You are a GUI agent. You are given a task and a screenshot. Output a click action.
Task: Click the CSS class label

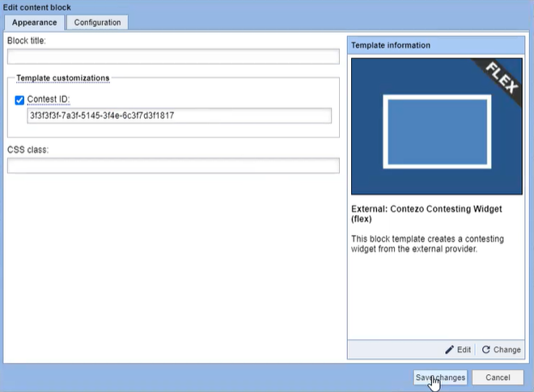point(28,150)
